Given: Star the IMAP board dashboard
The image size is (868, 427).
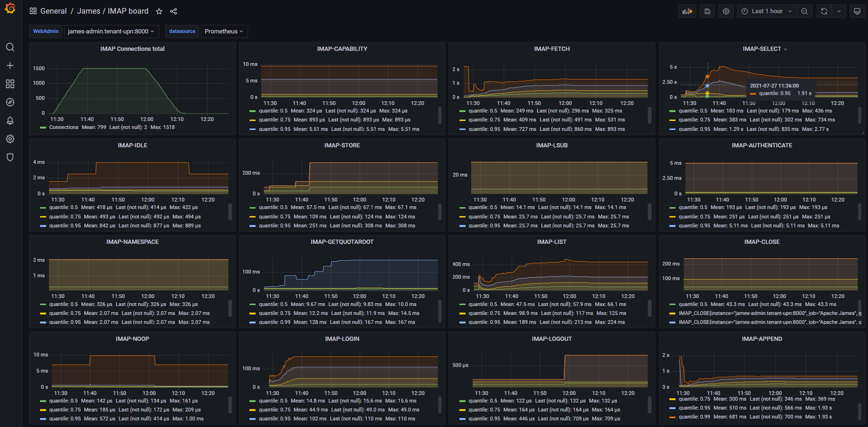Looking at the screenshot, I should (x=159, y=11).
